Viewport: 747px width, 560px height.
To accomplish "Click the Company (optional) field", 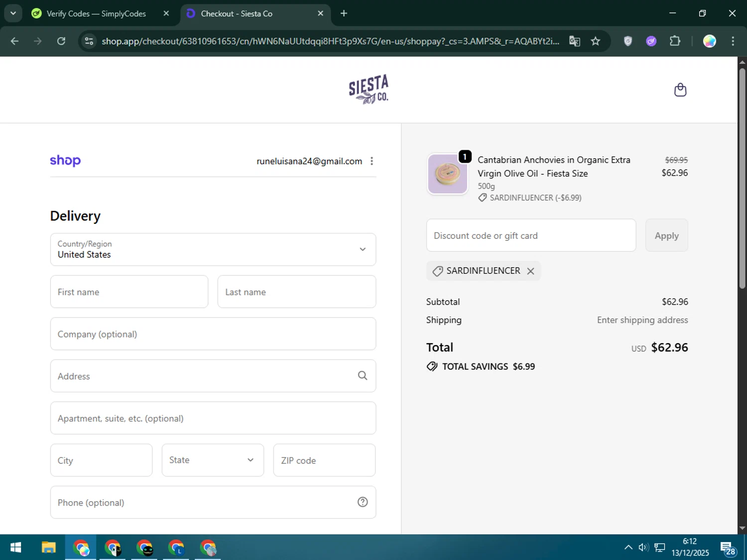I will pos(213,334).
